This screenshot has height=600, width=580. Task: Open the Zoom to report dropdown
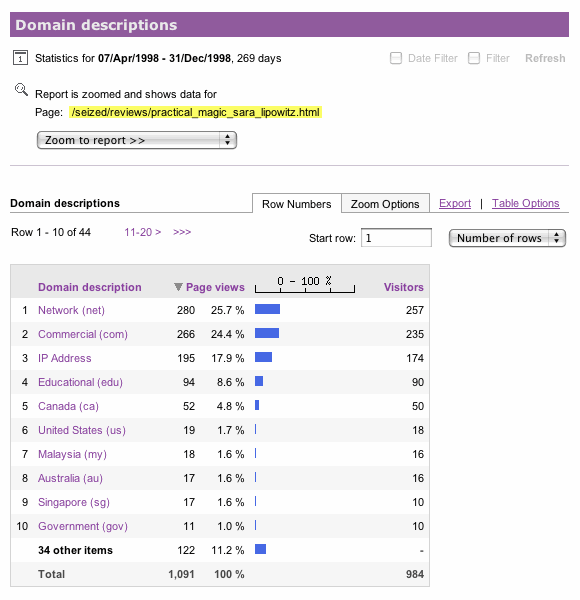(x=137, y=140)
